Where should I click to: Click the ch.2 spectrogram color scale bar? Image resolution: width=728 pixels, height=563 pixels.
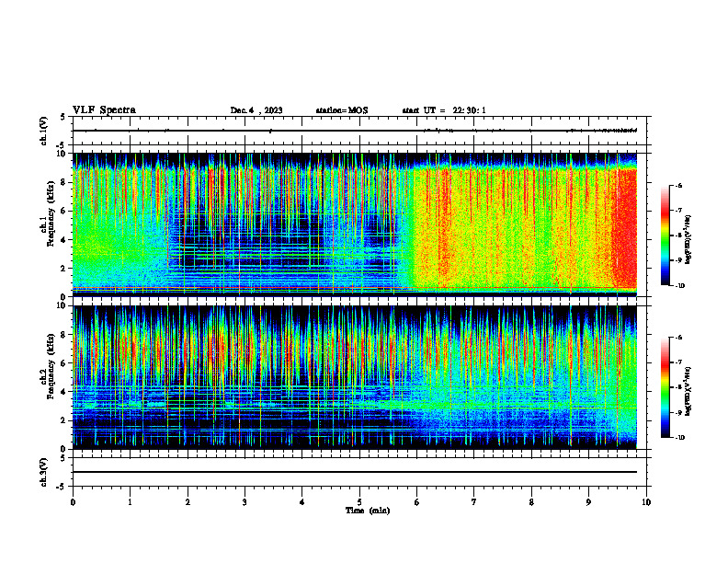point(665,387)
